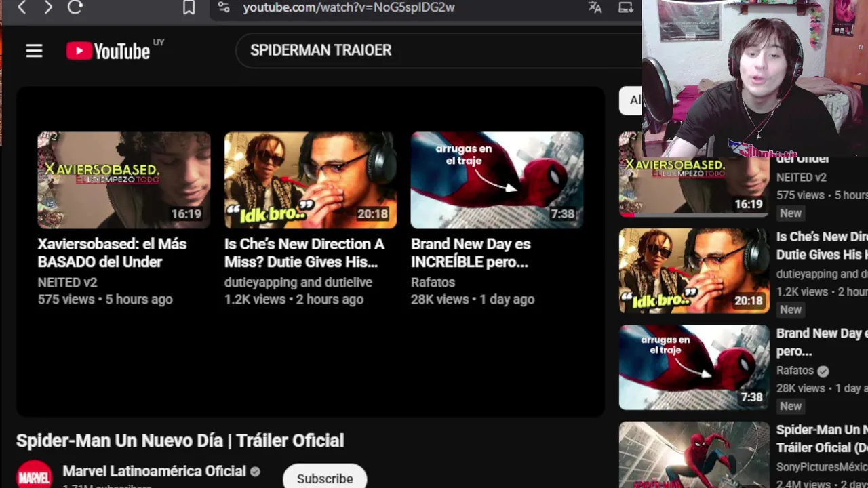Bookmark this page icon
868x488 pixels.
[189, 7]
